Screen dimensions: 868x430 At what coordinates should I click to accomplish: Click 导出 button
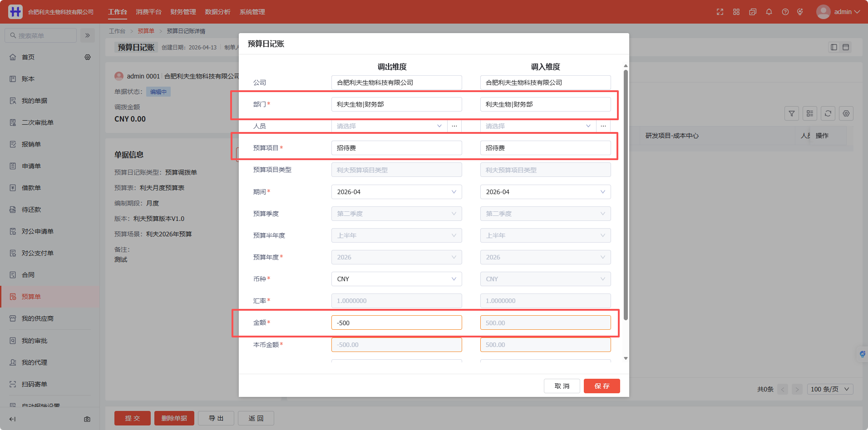(x=216, y=418)
